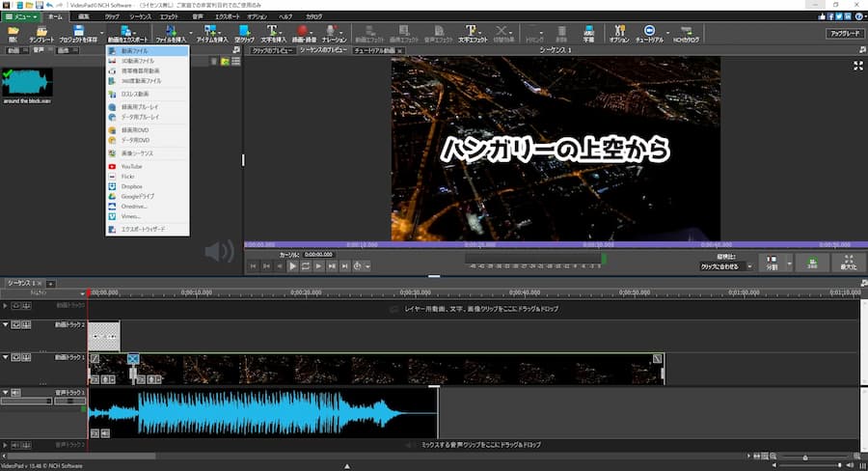Toggle visibility of 動画トラック 2
The image size is (868, 471).
(x=16, y=324)
